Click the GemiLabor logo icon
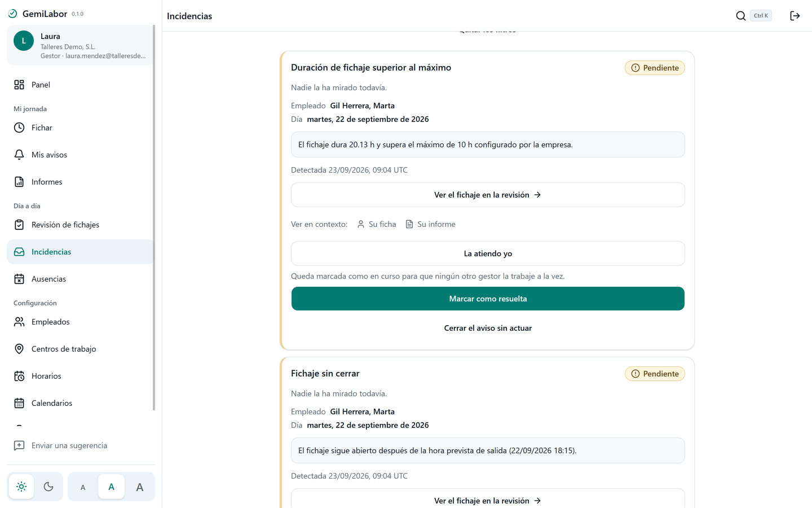 tap(12, 14)
